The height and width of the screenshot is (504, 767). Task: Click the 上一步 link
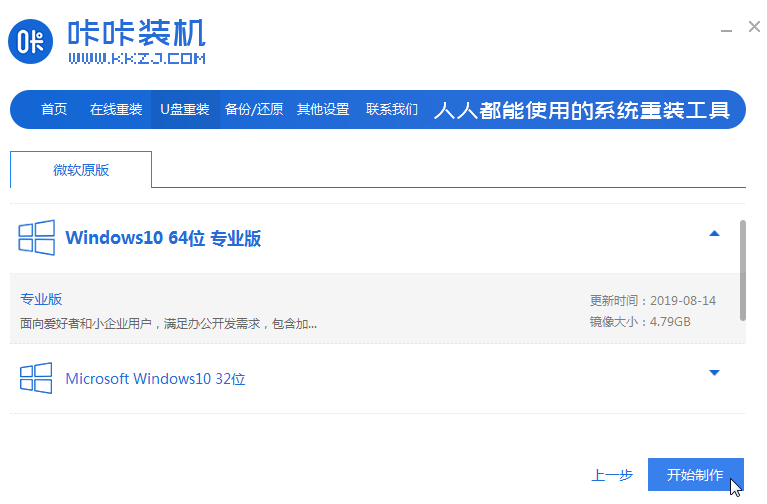[x=612, y=476]
